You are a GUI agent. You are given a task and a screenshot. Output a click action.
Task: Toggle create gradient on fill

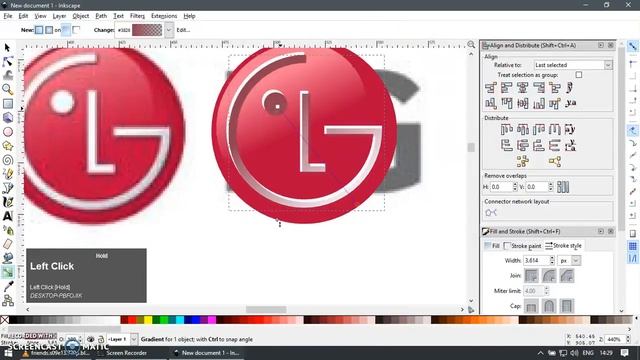coord(66,30)
